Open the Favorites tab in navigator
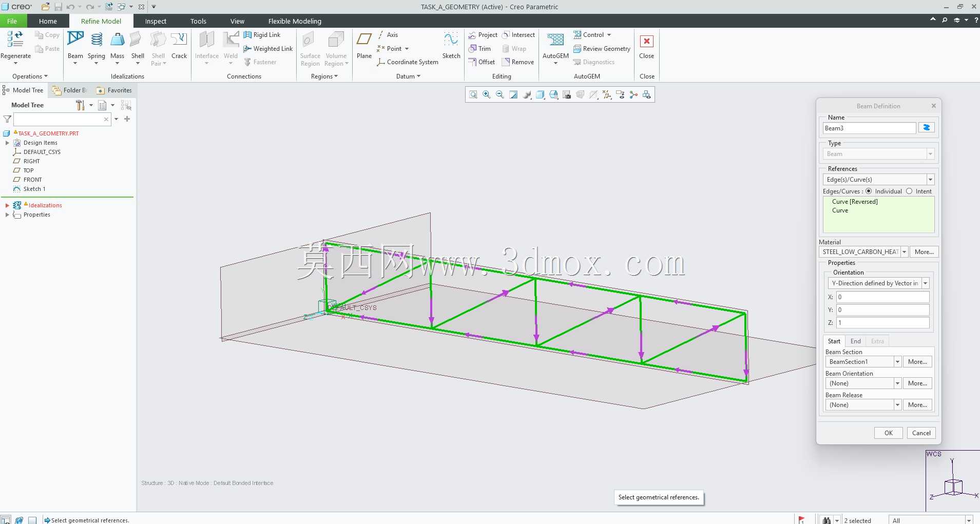The height and width of the screenshot is (524, 980). (114, 90)
